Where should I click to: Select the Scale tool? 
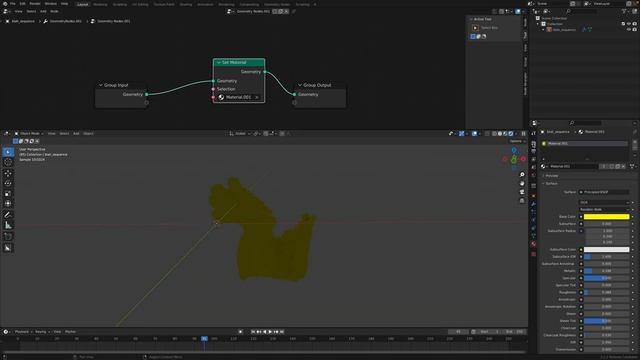8,193
